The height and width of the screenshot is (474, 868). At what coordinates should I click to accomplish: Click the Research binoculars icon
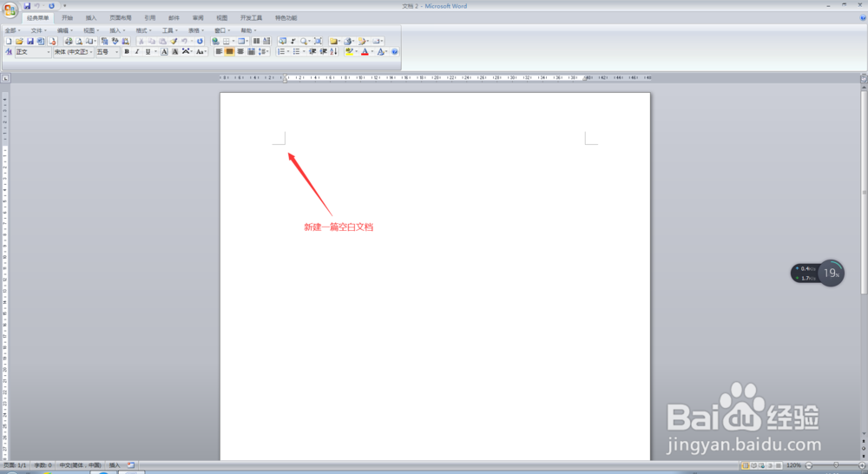[x=126, y=41]
